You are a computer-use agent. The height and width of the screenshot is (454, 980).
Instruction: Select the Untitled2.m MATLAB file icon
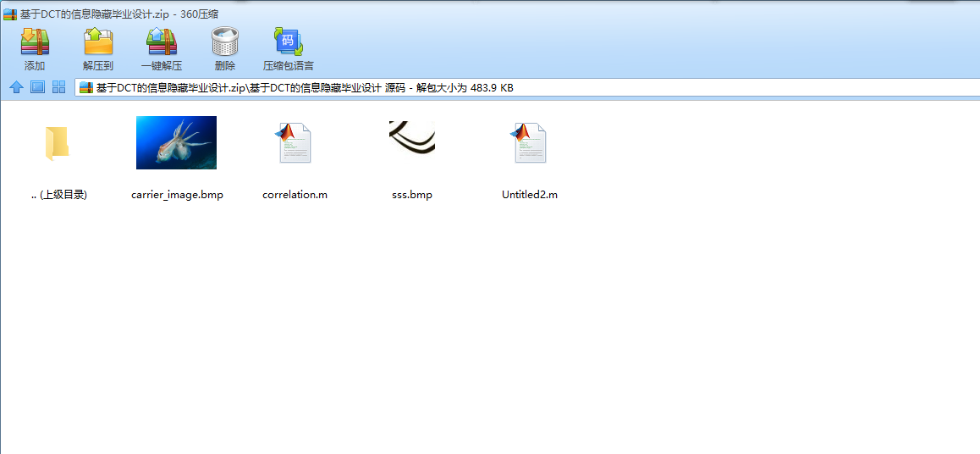(x=530, y=142)
